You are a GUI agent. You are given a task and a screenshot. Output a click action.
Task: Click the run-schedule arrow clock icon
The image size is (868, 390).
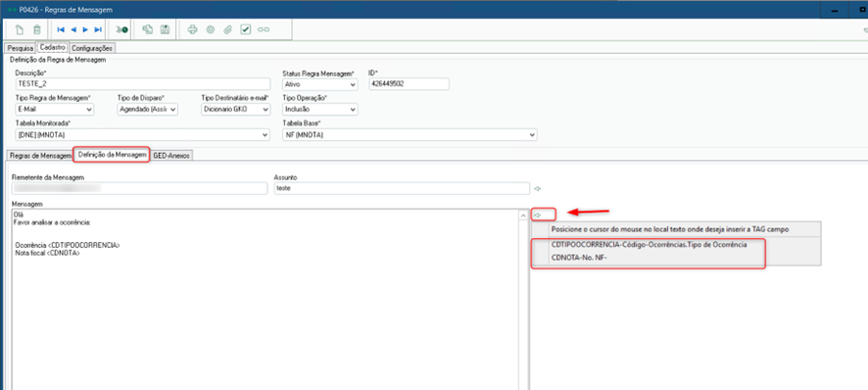click(121, 30)
